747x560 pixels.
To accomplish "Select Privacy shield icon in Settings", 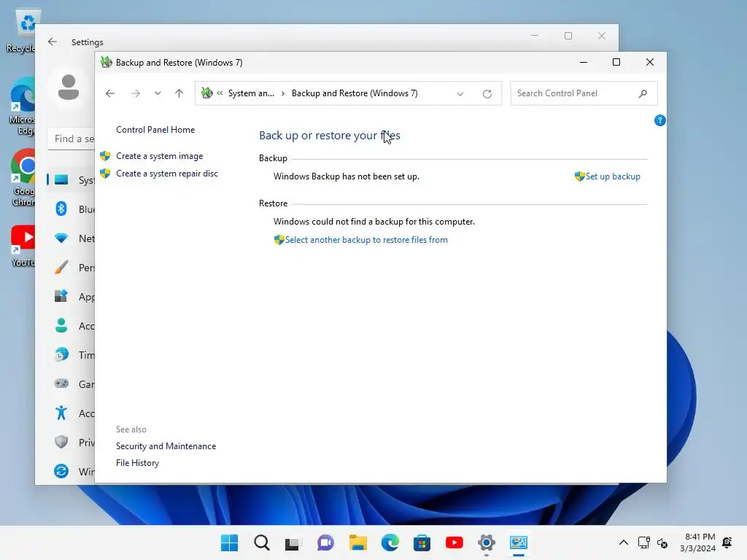I will (61, 443).
